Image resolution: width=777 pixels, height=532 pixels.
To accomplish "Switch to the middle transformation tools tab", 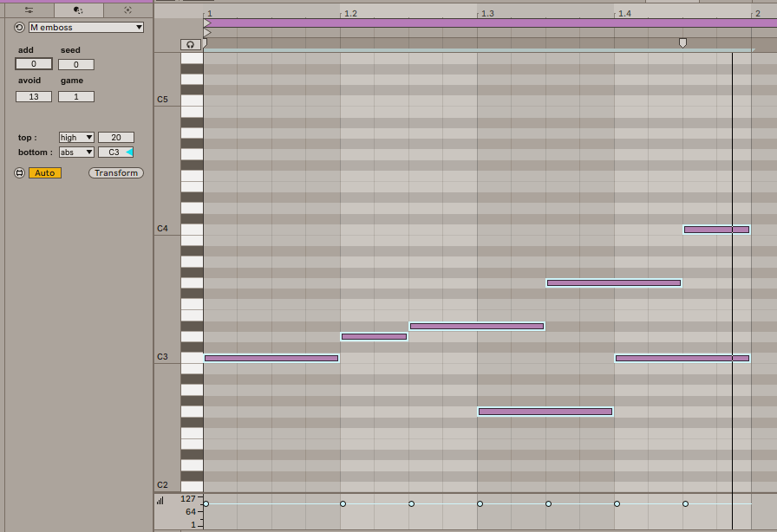I will pyautogui.click(x=78, y=10).
